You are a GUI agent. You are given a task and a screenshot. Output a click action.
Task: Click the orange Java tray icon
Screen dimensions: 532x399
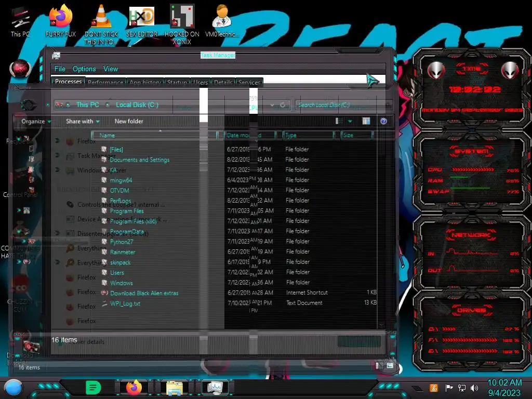click(x=434, y=388)
